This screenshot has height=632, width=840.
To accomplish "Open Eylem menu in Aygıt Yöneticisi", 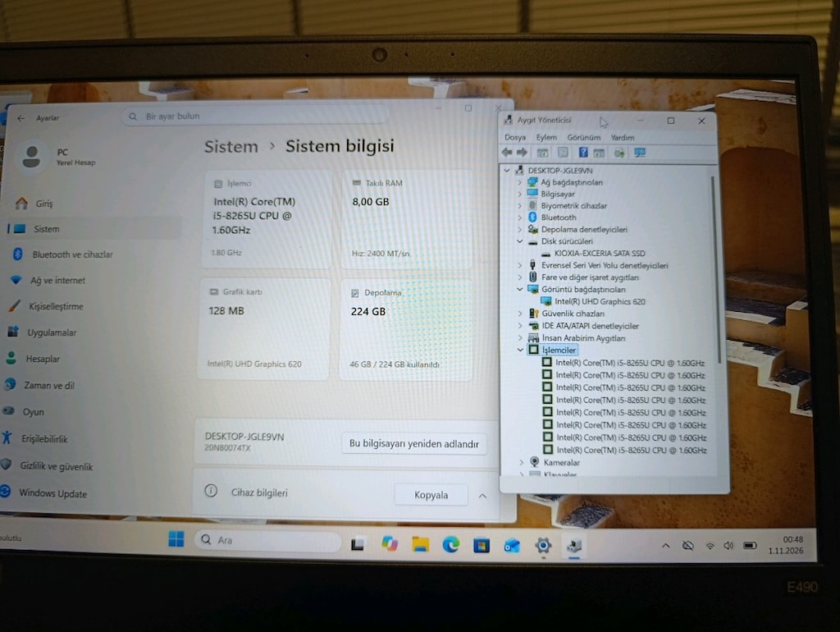I will (x=546, y=138).
